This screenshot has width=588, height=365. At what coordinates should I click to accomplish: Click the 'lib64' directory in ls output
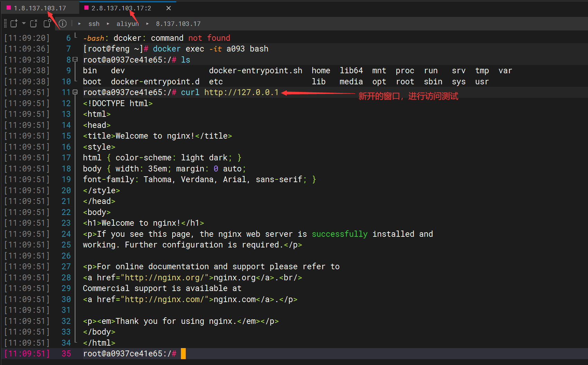tap(351, 71)
